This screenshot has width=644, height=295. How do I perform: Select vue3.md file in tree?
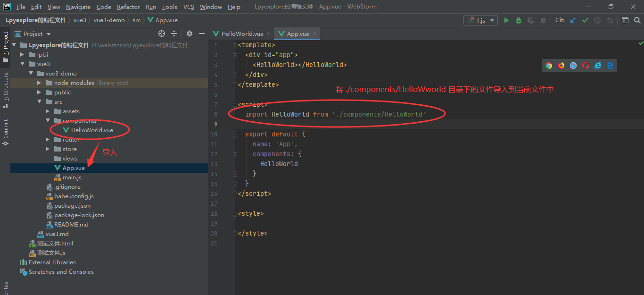pyautogui.click(x=57, y=234)
